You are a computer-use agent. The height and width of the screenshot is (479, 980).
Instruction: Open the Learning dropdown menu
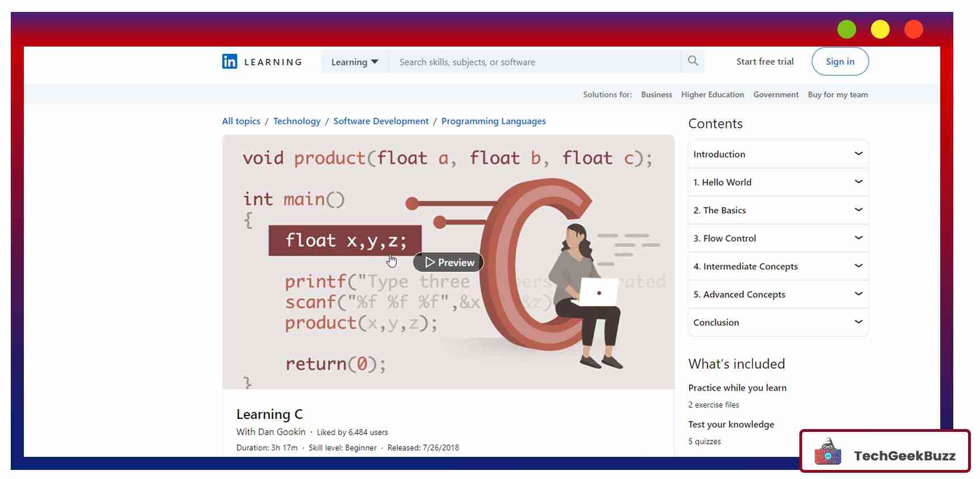point(355,62)
